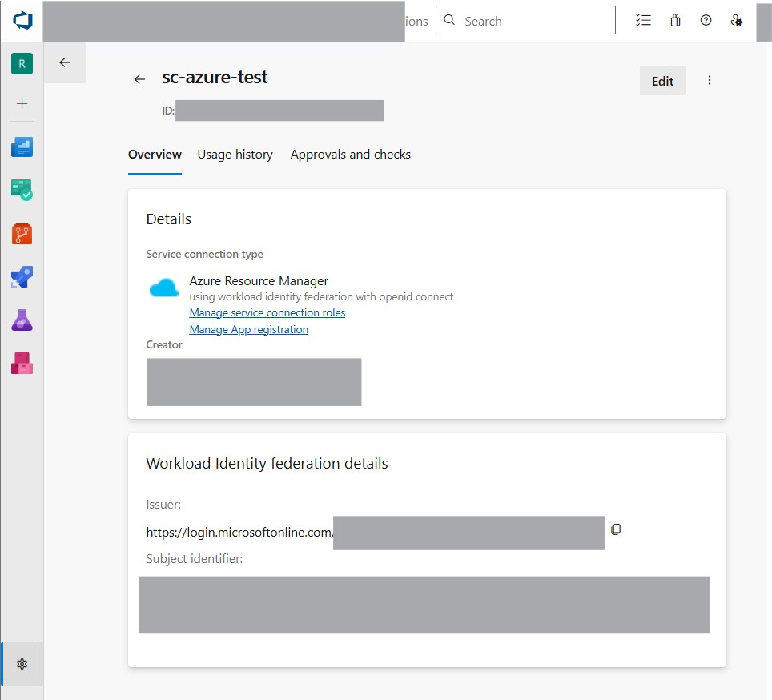Open the Azure DevOps home logo
Viewport: 772px width, 700px height.
22,21
